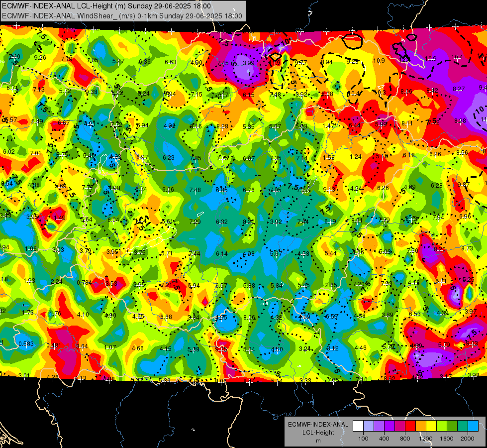Viewport: 487px width, 448px height.
Task: Select the grid value 9.28
Action: (x=353, y=62)
